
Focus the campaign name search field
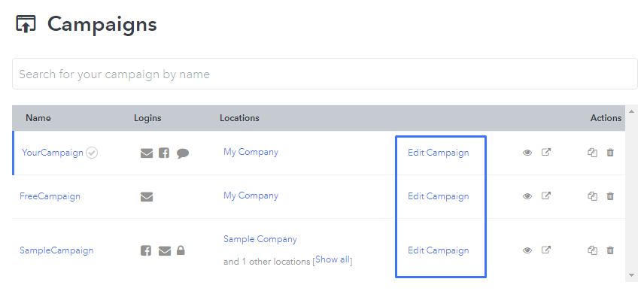325,74
